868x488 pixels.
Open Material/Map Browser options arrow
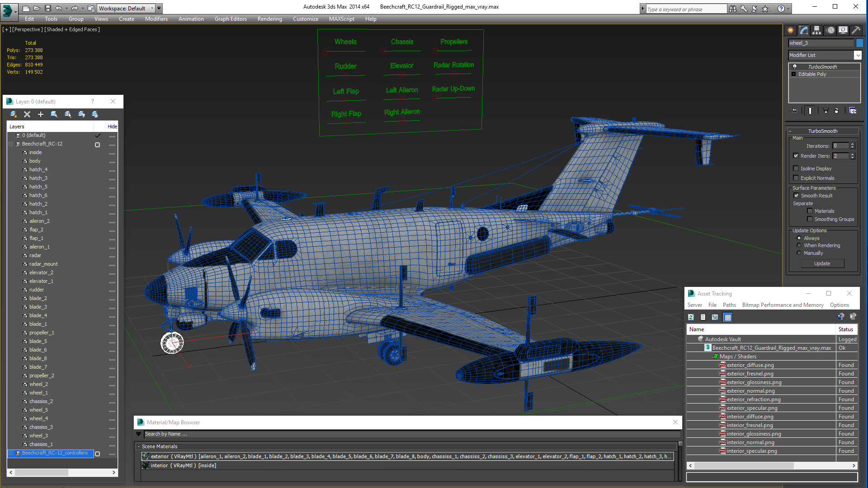point(138,434)
